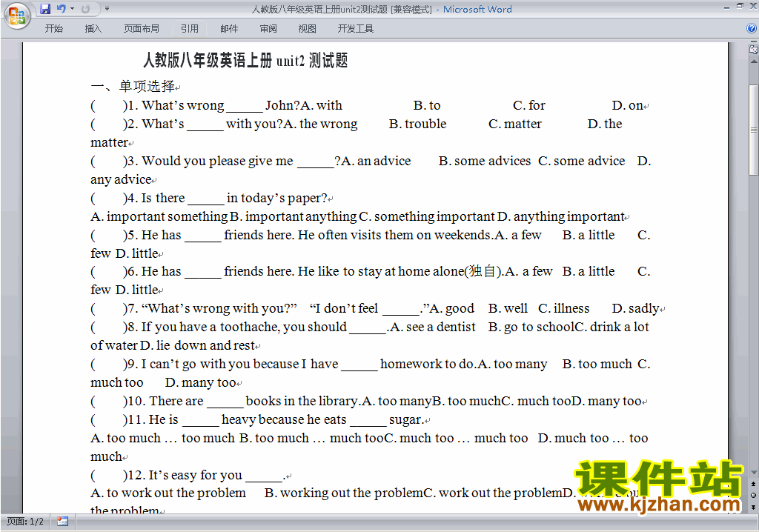Undo the last action with the blue arrow
This screenshot has width=759, height=532.
click(62, 9)
